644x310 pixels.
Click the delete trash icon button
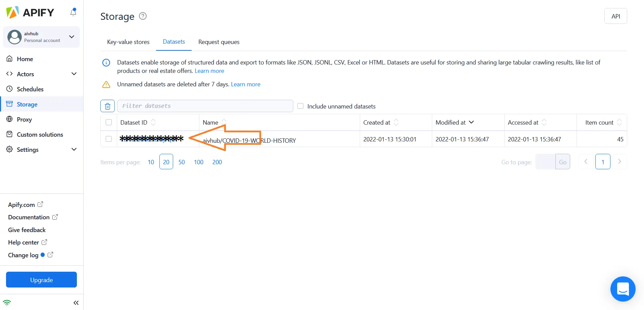coord(107,106)
